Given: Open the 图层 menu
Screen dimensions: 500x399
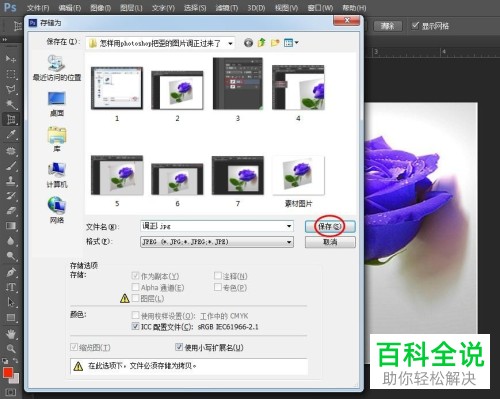Looking at the screenshot, I should (131, 8).
